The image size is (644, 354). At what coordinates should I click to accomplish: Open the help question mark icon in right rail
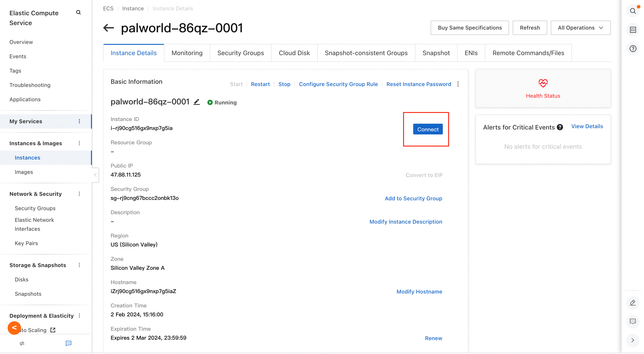(x=633, y=49)
